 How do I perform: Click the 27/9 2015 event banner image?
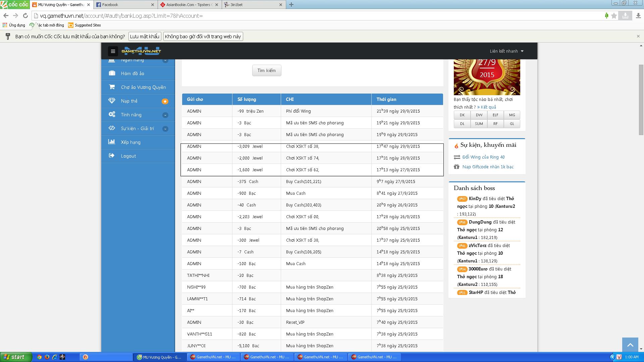[x=487, y=77]
